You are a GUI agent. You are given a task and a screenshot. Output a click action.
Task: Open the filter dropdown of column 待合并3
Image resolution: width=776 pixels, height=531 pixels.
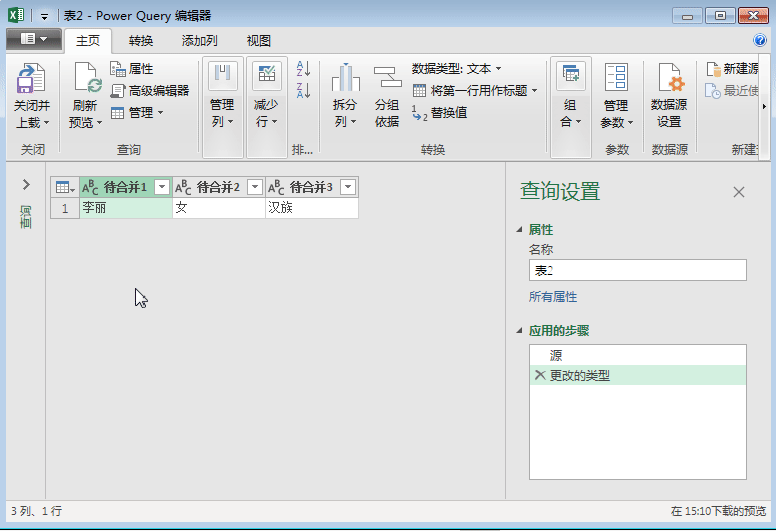(347, 188)
